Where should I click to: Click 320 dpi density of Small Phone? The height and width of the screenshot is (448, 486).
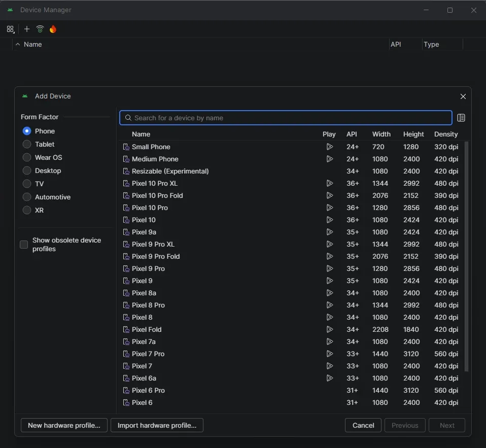(446, 147)
